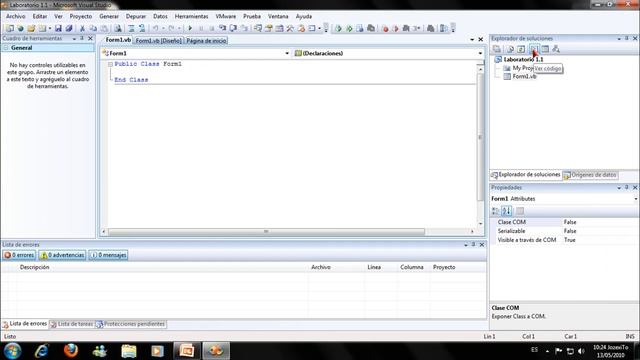Sort properties alphabetically icon
This screenshot has width=640, height=360.
pos(507,211)
